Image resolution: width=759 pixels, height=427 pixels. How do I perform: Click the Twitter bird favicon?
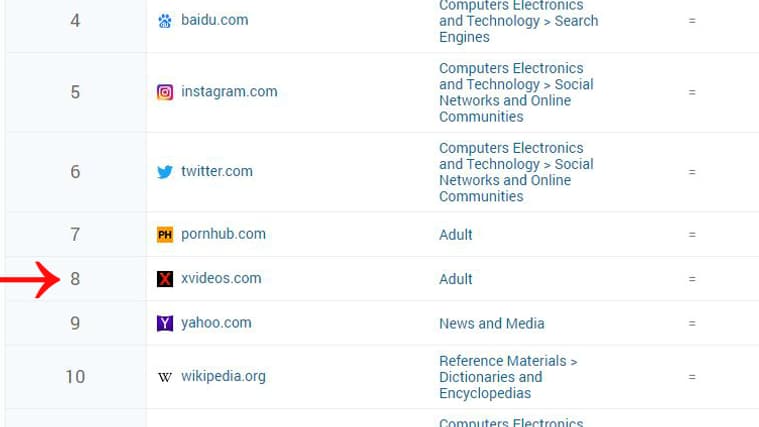tap(165, 172)
